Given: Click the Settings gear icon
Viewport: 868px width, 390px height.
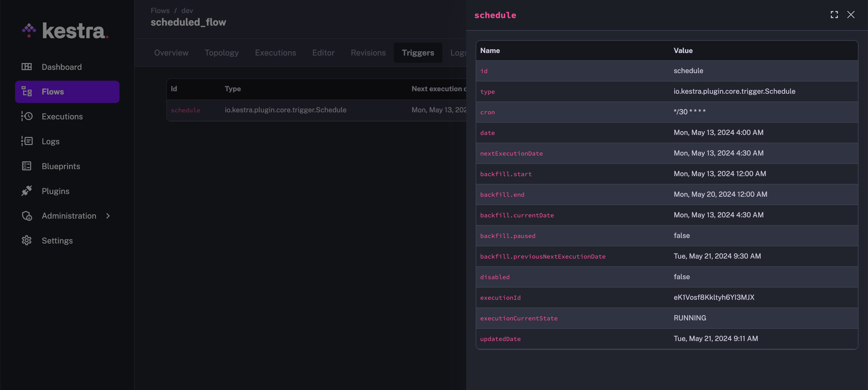Looking at the screenshot, I should pyautogui.click(x=27, y=240).
